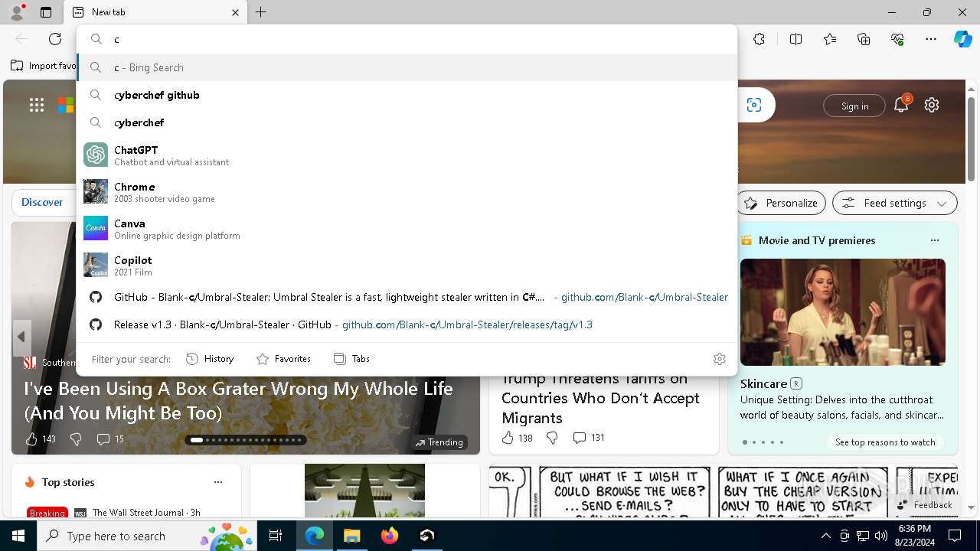This screenshot has height=551, width=980.
Task: Open Task View on taskbar
Action: tap(276, 536)
